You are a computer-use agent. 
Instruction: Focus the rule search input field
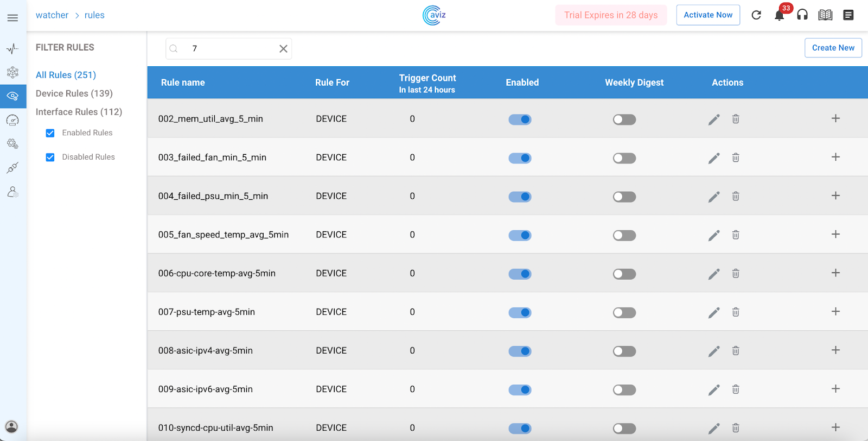pyautogui.click(x=229, y=49)
